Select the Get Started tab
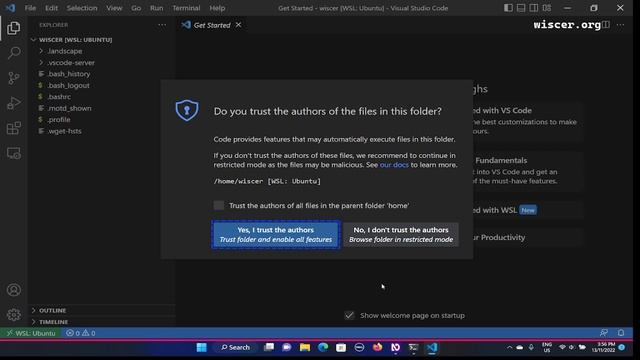640x360 pixels. pyautogui.click(x=212, y=25)
